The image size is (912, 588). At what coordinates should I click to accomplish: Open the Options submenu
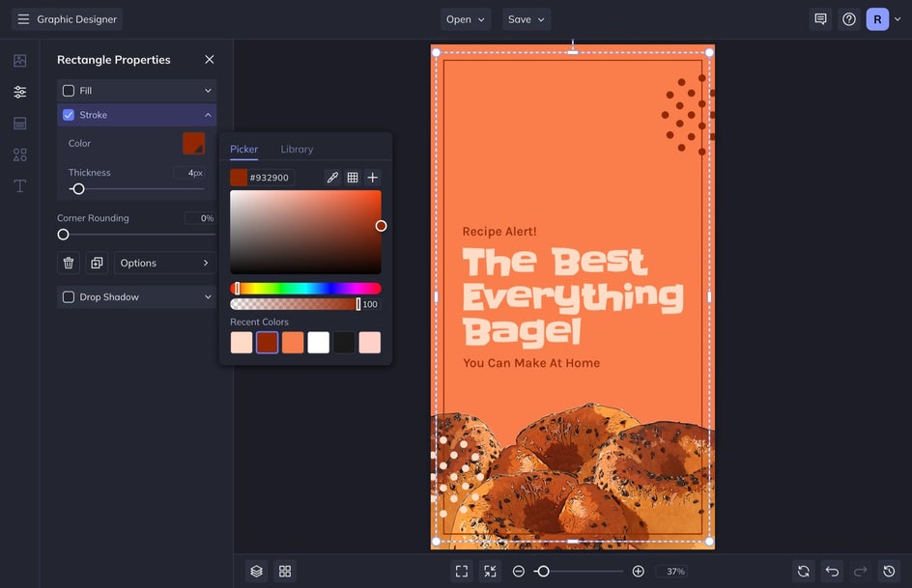(164, 263)
